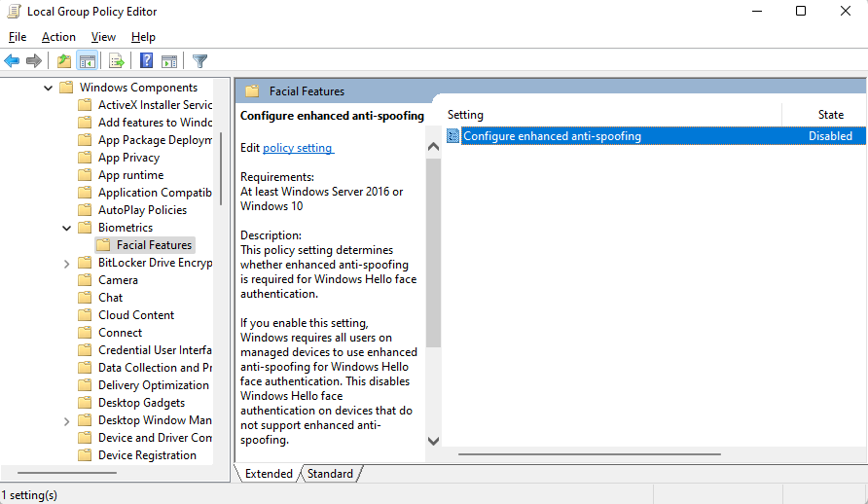Screen dimensions: 868x504
Task: Click description scrollbar down arrow
Action: click(433, 441)
